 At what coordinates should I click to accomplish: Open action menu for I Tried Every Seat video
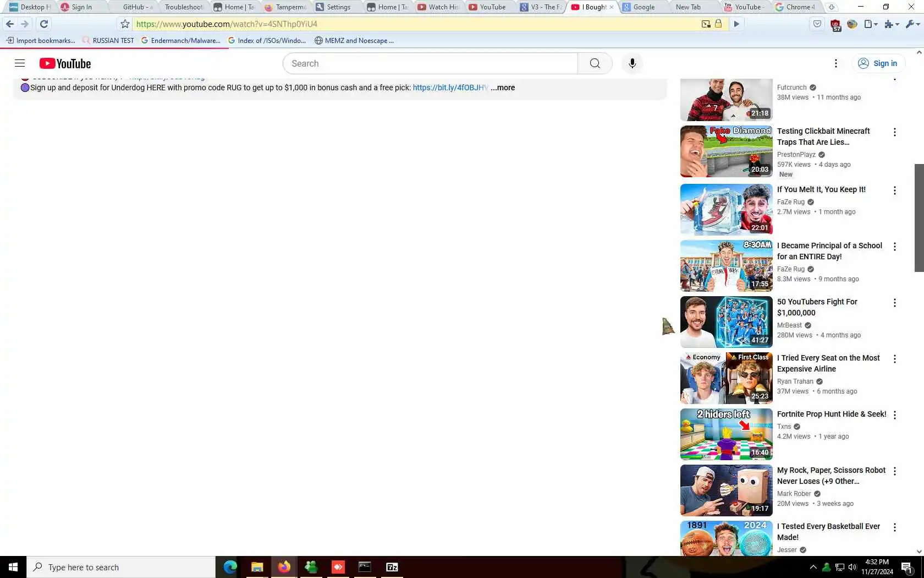point(895,359)
